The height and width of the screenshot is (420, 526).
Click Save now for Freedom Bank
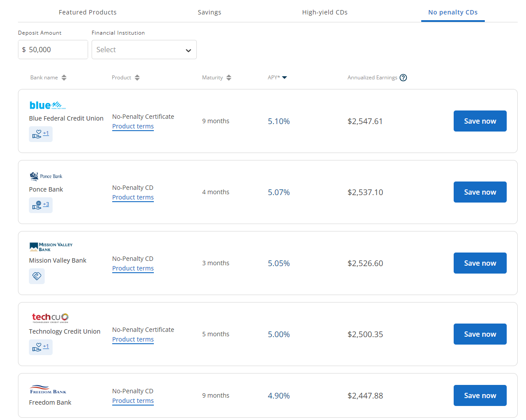(480, 395)
